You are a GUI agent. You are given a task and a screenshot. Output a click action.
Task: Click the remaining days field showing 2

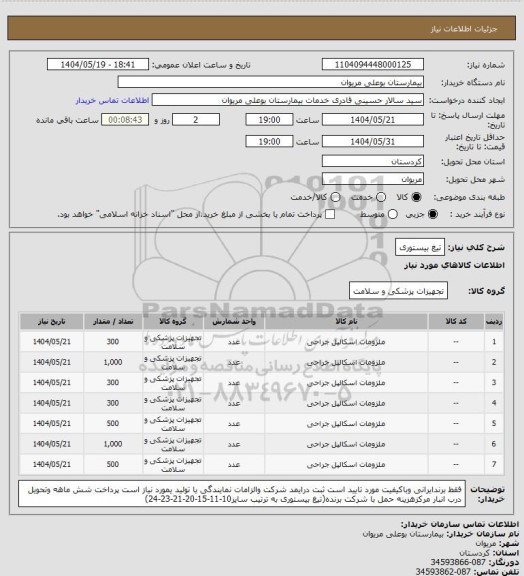point(196,120)
